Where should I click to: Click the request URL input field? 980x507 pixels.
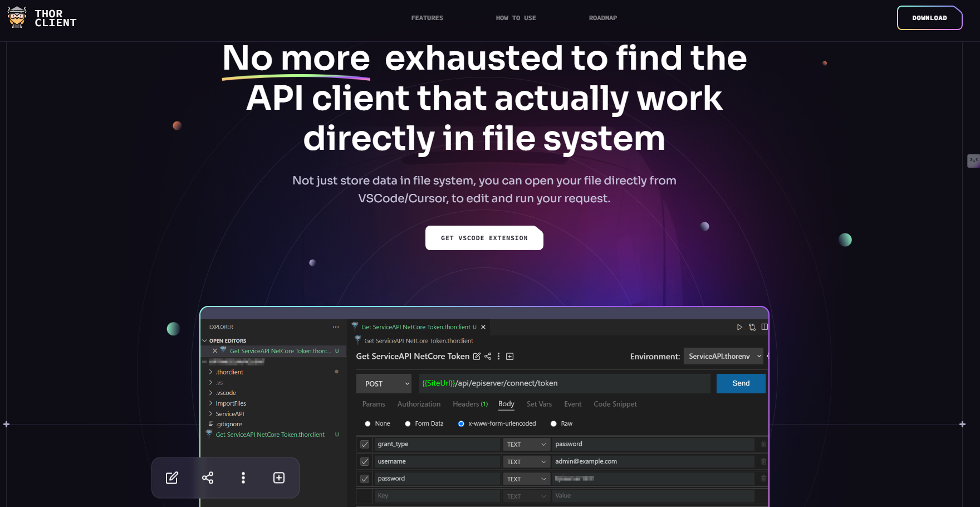pyautogui.click(x=565, y=383)
